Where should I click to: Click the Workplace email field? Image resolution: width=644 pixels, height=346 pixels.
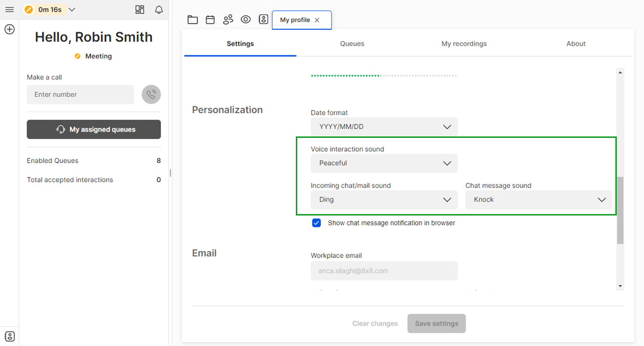[x=384, y=271]
